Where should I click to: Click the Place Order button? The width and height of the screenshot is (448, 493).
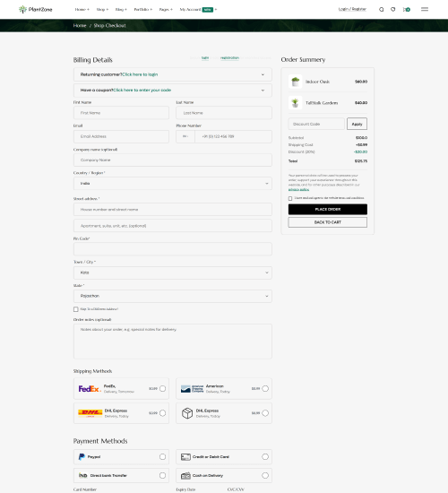328,210
